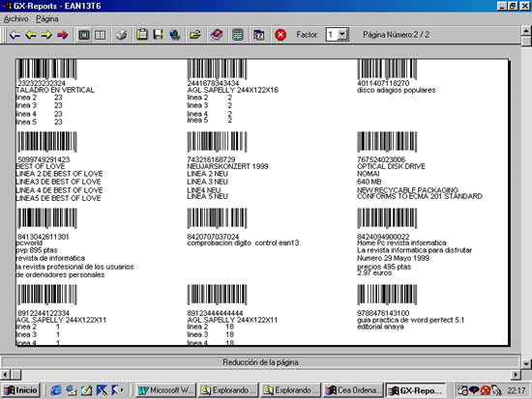This screenshot has width=532, height=399.
Task: Click text AGL.SAPELLY 244X122X16
Action: coord(233,90)
